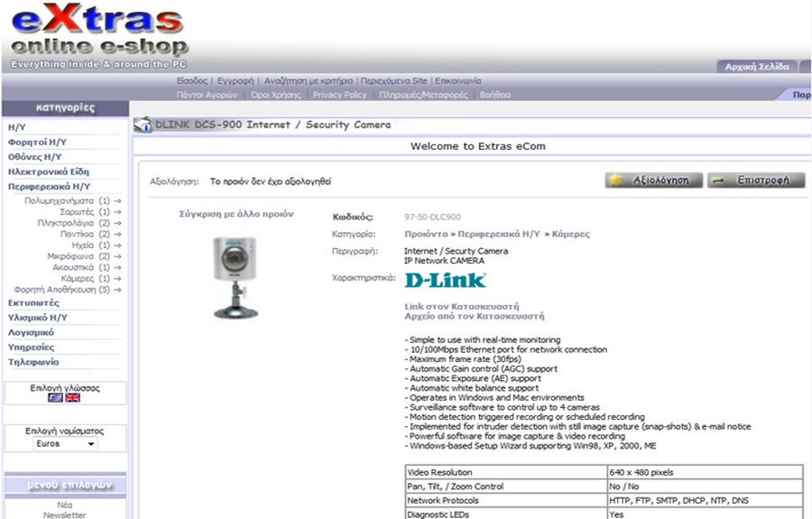Click the Network Protocols table cell
Image resolution: width=812 pixels, height=519 pixels.
(x=506, y=500)
